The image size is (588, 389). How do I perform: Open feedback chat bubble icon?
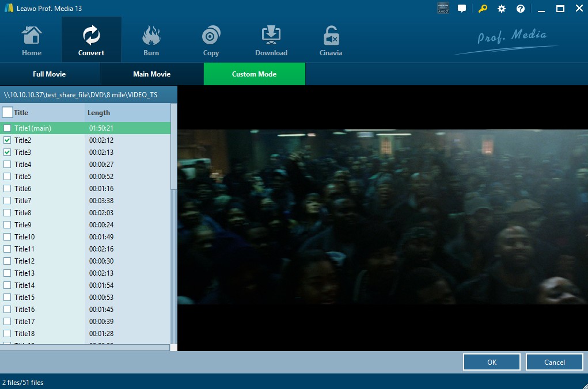[x=462, y=9]
